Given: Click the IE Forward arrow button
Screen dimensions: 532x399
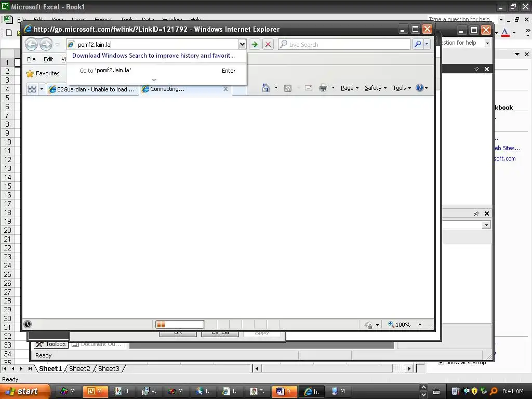Looking at the screenshot, I should [x=46, y=44].
